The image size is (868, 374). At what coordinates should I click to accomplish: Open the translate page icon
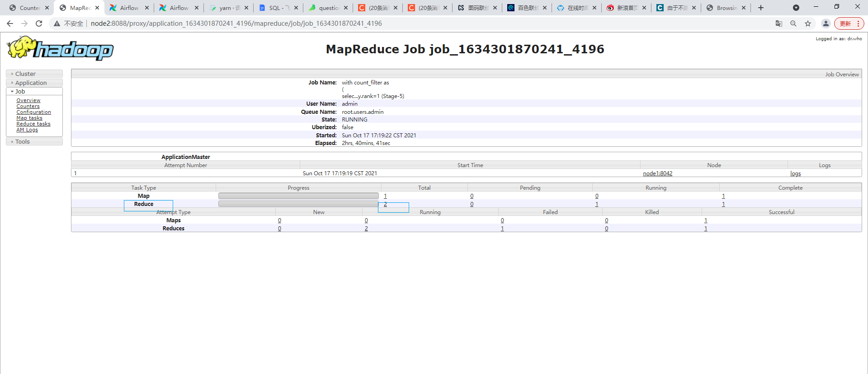click(x=779, y=23)
